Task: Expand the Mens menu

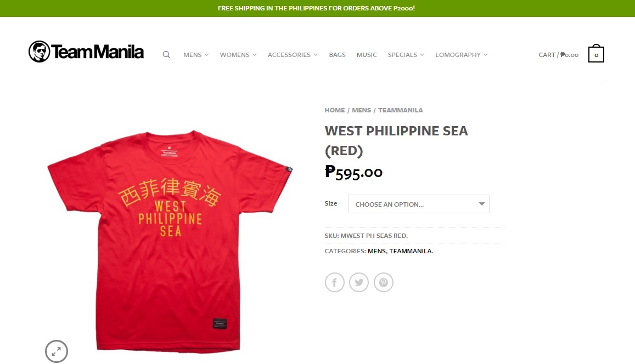Action: click(196, 55)
